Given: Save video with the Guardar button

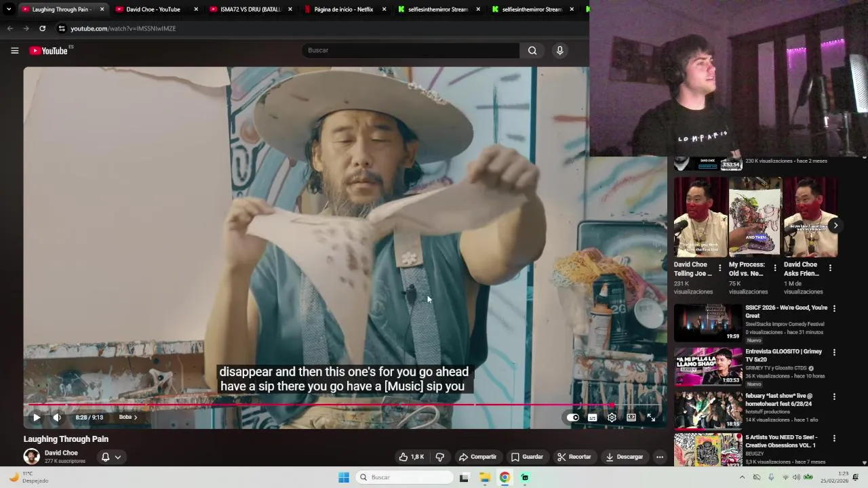Looking at the screenshot, I should (527, 457).
